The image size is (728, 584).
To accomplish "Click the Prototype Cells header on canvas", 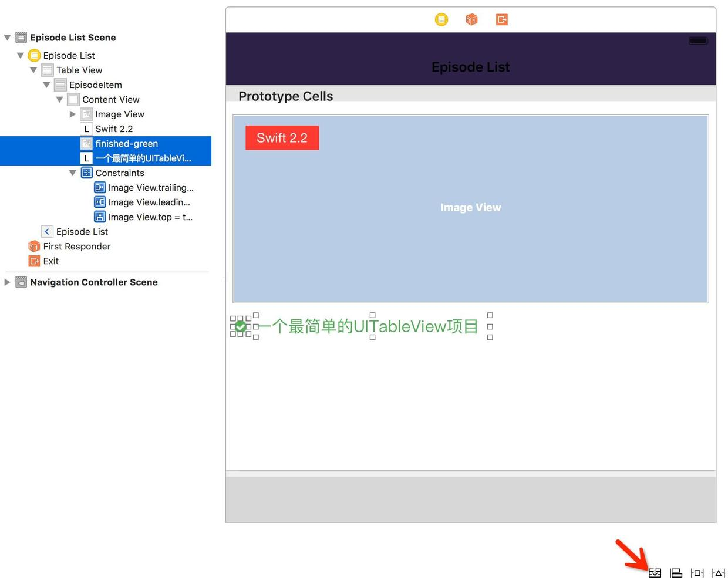I will point(286,96).
